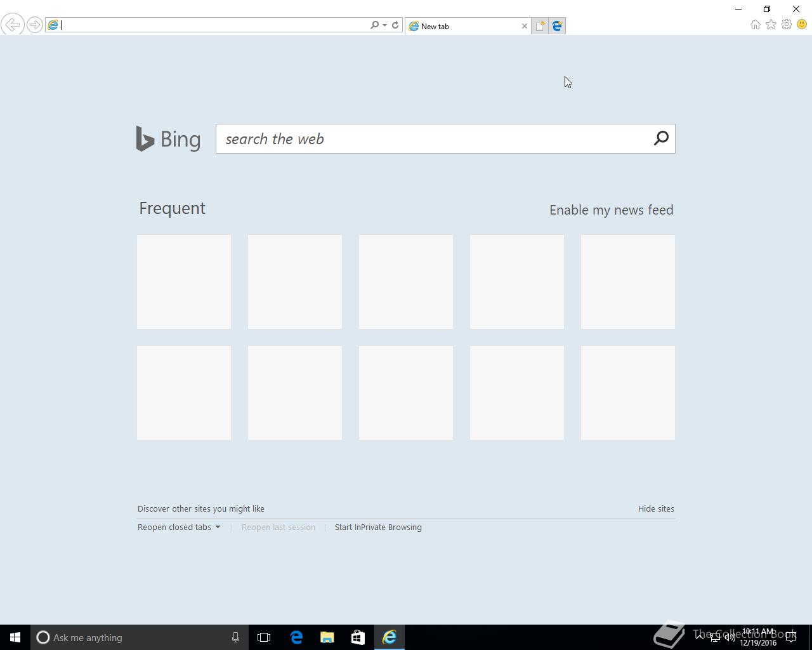The width and height of the screenshot is (812, 650).
Task: Launch Microsoft Edge from taskbar
Action: pos(296,637)
